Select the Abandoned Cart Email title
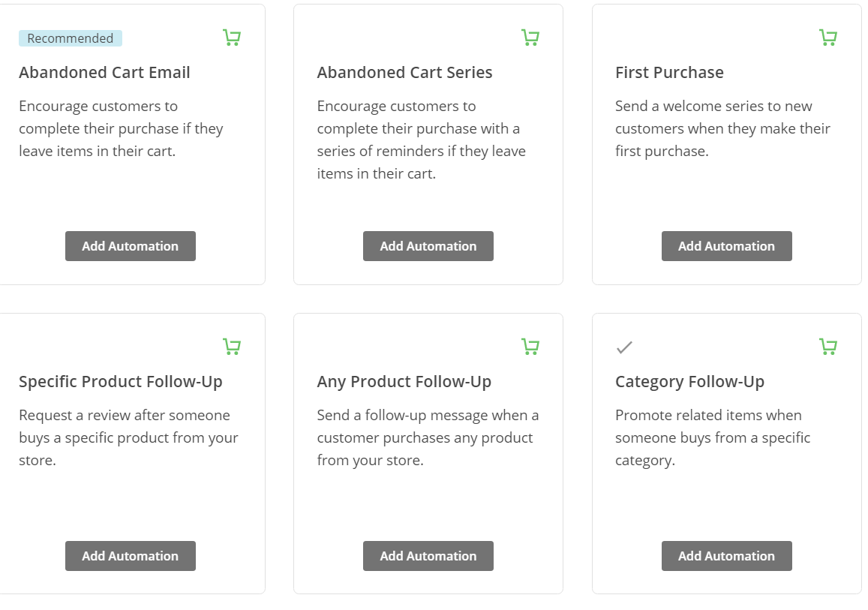 104,73
